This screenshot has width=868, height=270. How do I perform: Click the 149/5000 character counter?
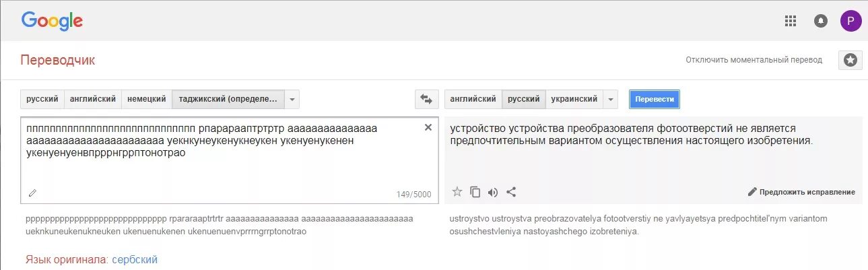pos(413,195)
